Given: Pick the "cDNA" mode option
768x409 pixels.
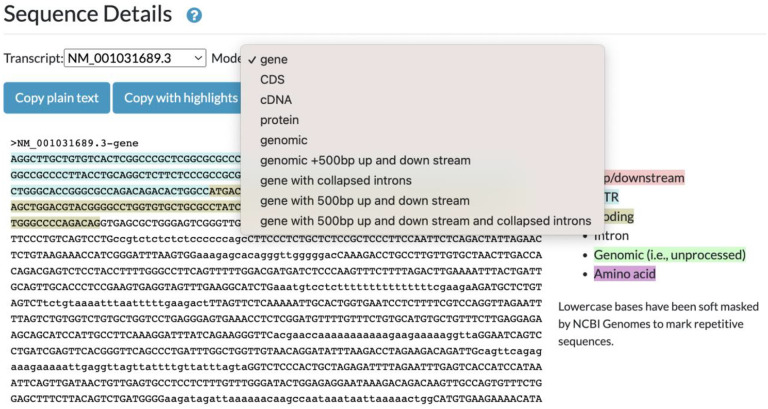Looking at the screenshot, I should [x=276, y=100].
